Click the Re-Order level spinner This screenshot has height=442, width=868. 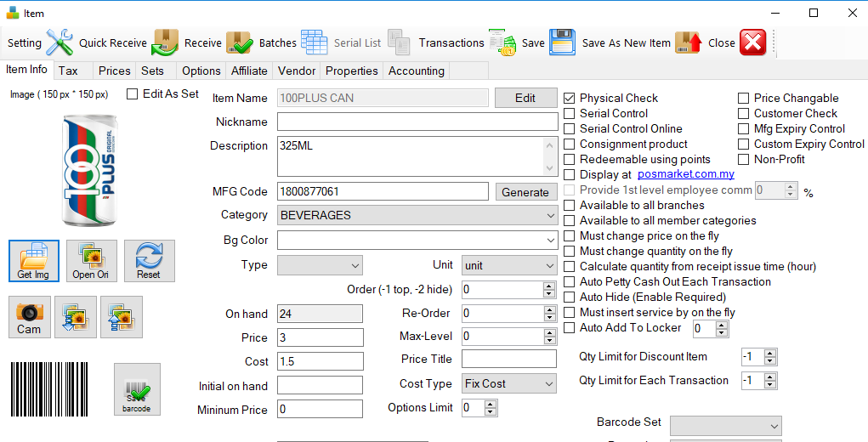[549, 314]
